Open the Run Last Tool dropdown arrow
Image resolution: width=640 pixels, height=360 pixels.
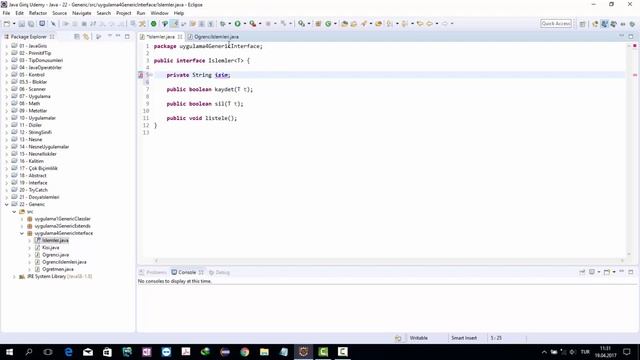pos(260,24)
